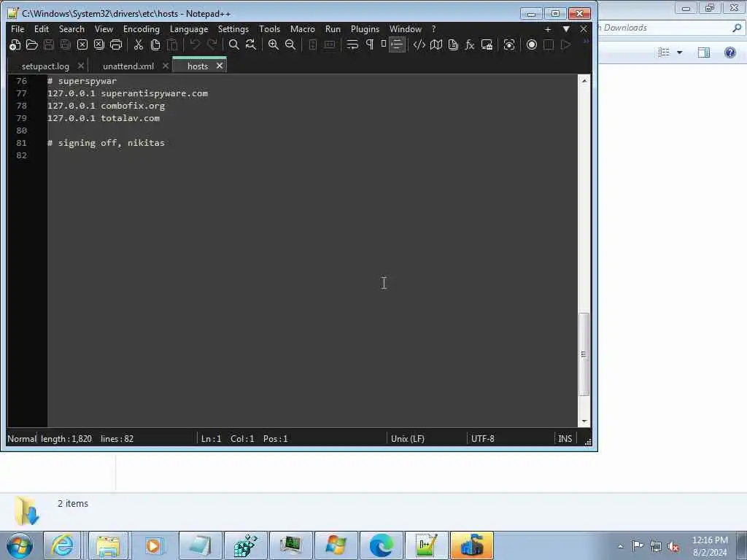747x560 pixels.
Task: Show hidden tray icons arrow
Action: 620,546
